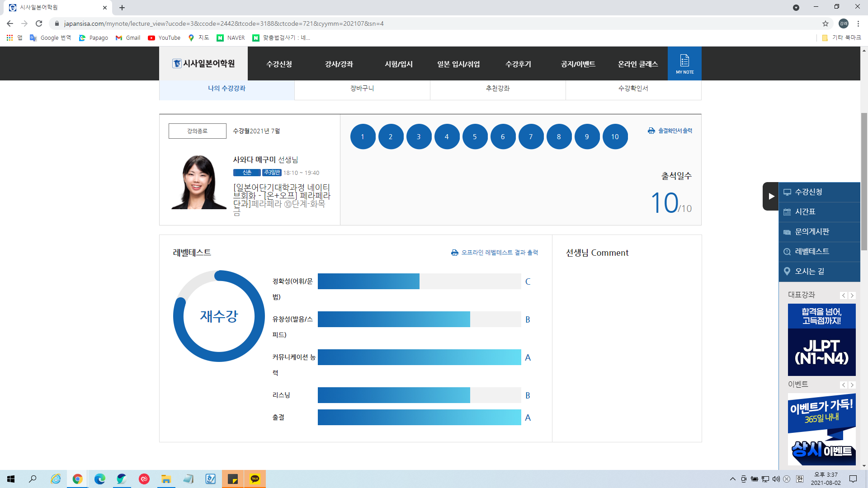Screen dimensions: 868x488
Task: Switch to the 장바구니 tab
Action: click(x=362, y=89)
